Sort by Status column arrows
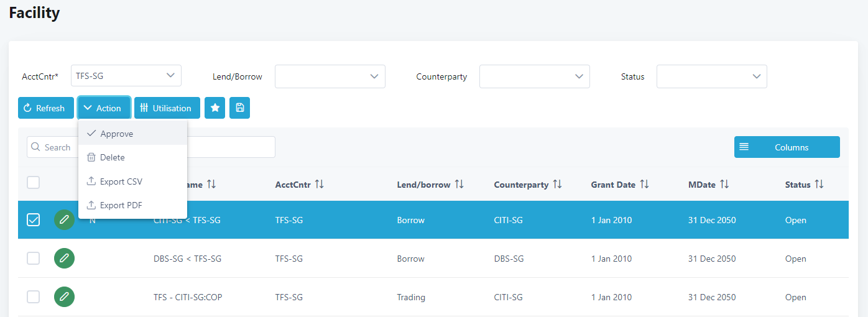The width and height of the screenshot is (868, 317). (x=819, y=185)
